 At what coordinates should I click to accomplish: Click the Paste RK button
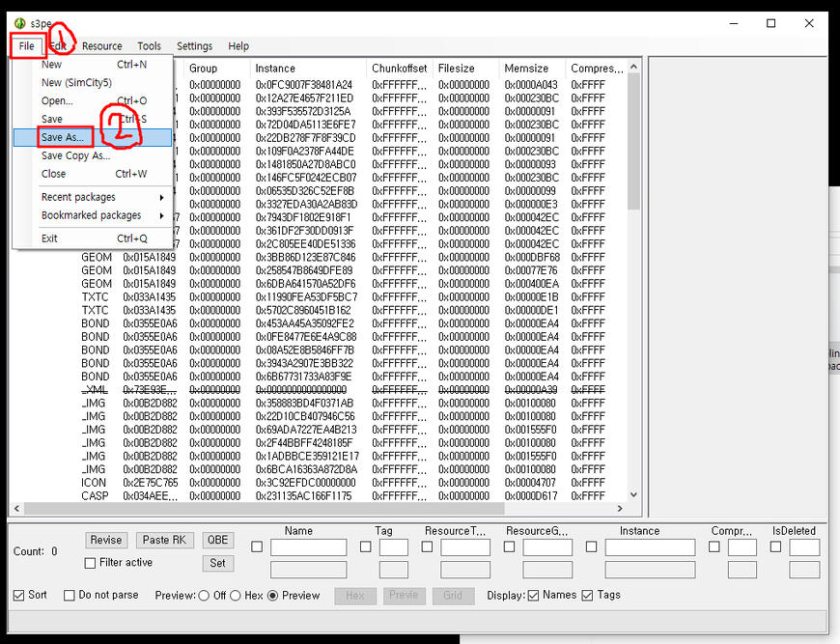(x=164, y=541)
